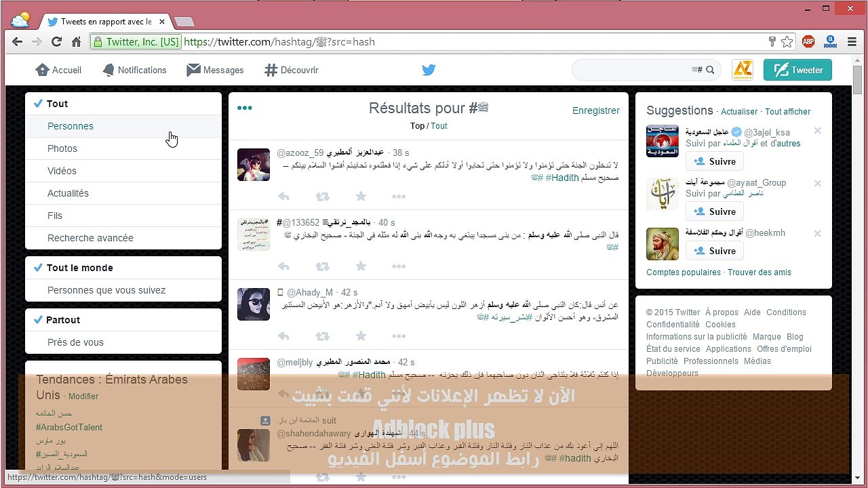Click the search magnifier icon

(x=710, y=70)
